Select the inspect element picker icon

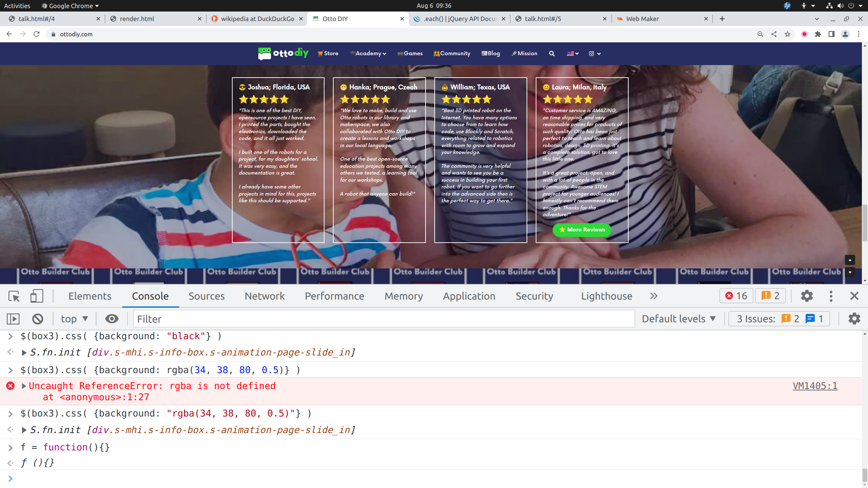[14, 296]
